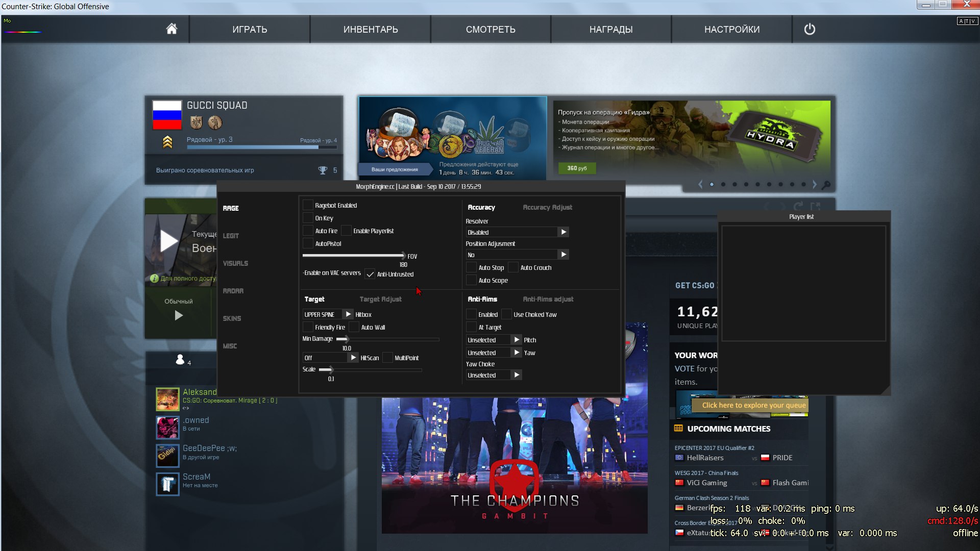This screenshot has width=980, height=551.
Task: Toggle the Use Choked Yaw checkbox
Action: (x=507, y=314)
